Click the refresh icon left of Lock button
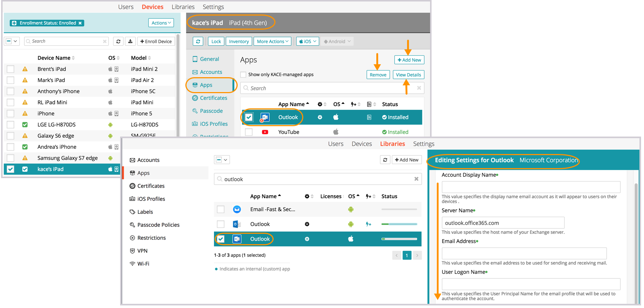 coord(198,41)
